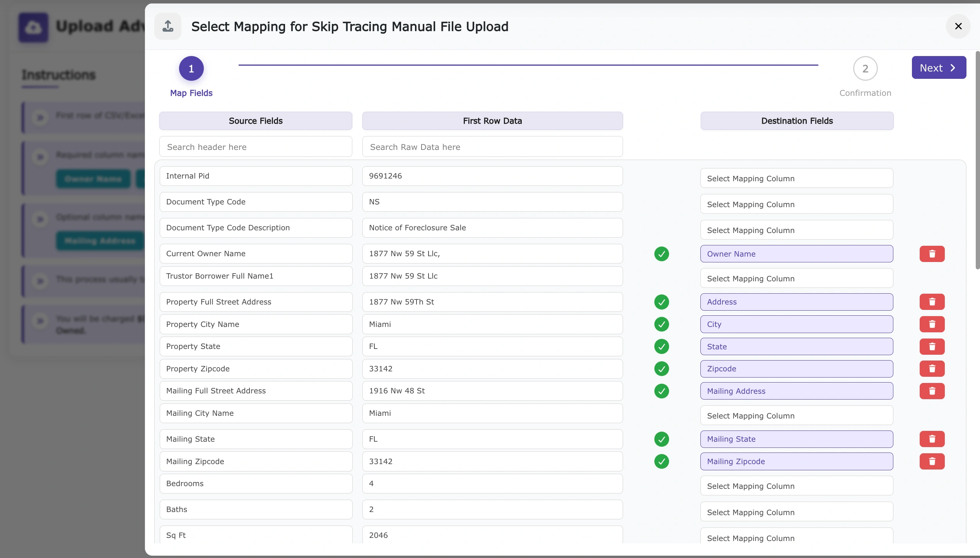Remove the Mailing Address mapping
The height and width of the screenshot is (558, 980).
(x=932, y=391)
